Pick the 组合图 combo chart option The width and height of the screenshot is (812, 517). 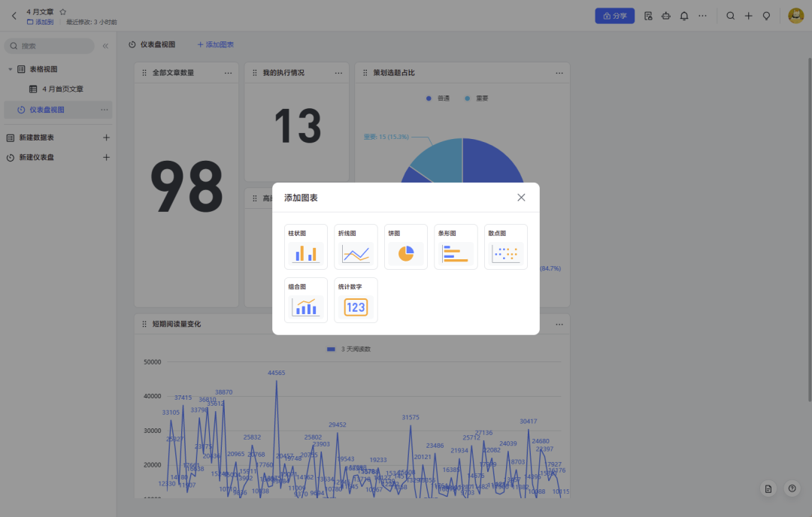click(x=305, y=300)
